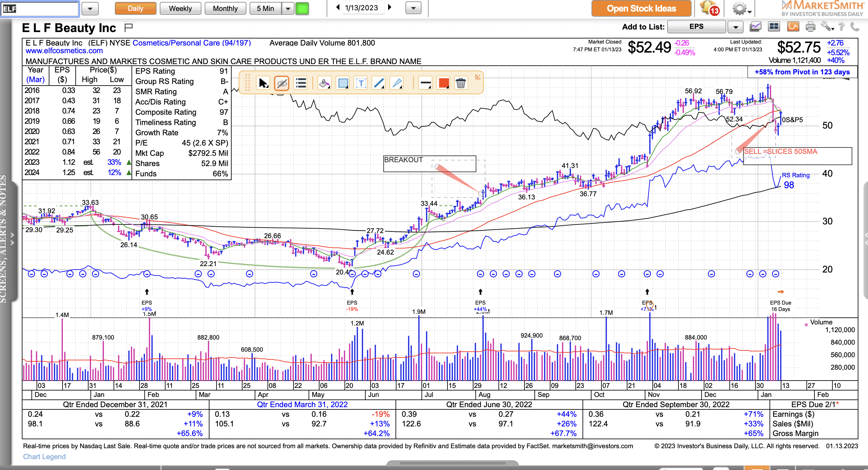The height and width of the screenshot is (470, 868).
Task: Switch to the Weekly chart tab
Action: 180,8
